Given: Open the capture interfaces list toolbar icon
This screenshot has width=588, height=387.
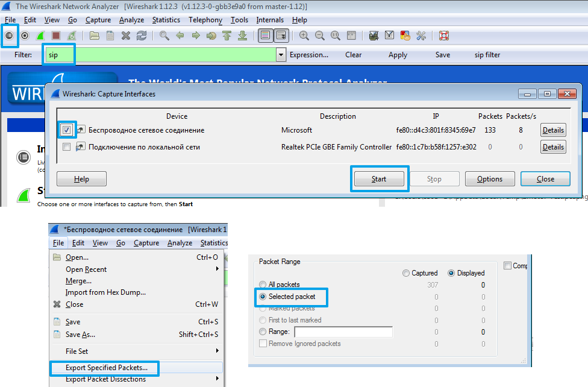Looking at the screenshot, I should click(10, 36).
